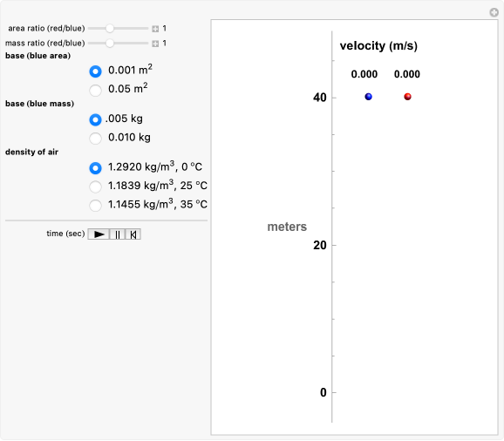Start the time animation with play button
This screenshot has width=504, height=441.
pyautogui.click(x=99, y=234)
